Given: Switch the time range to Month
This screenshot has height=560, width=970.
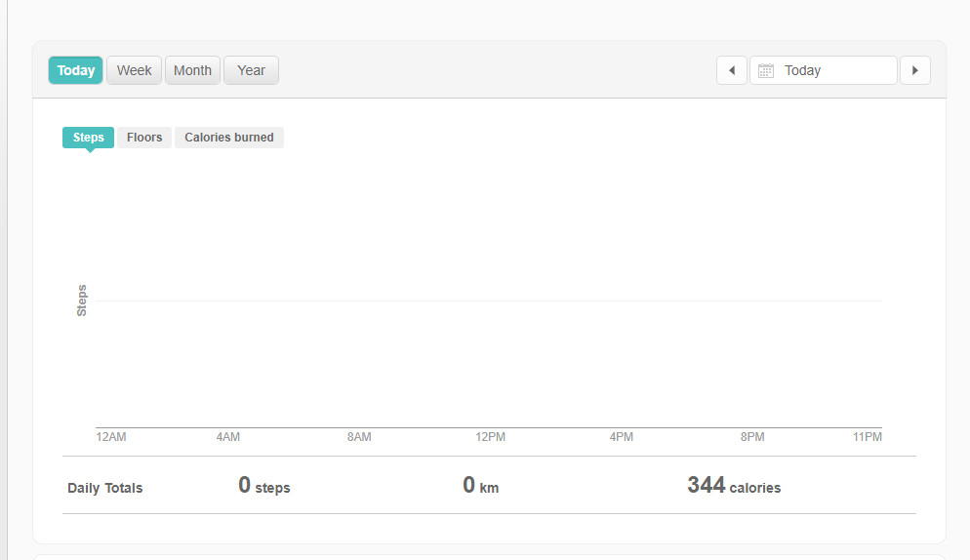Looking at the screenshot, I should coord(192,70).
